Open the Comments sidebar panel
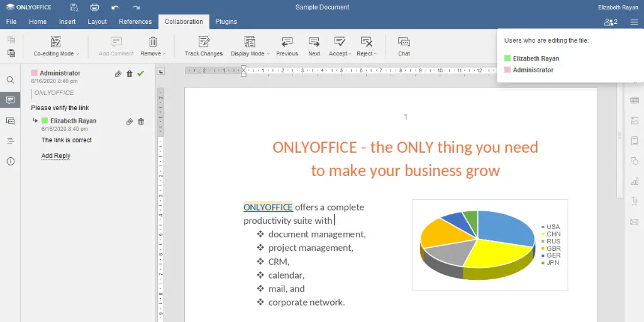The image size is (644, 322). pyautogui.click(x=10, y=100)
